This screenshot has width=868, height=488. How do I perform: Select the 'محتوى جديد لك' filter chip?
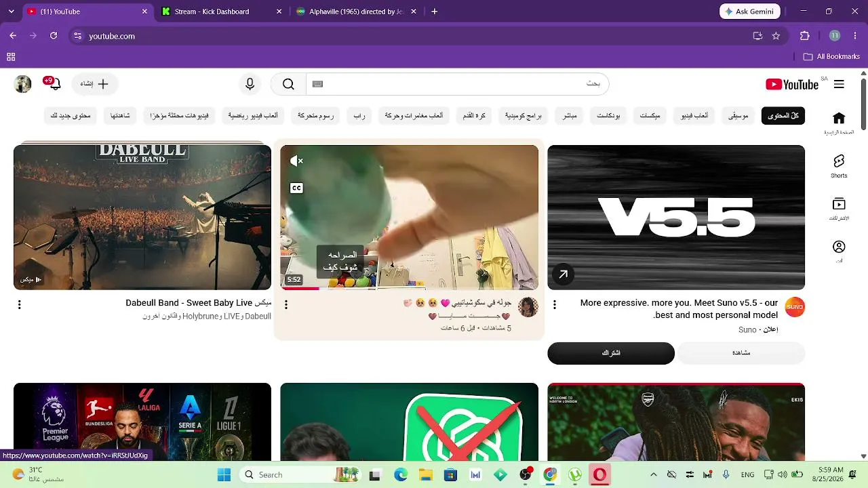(71, 116)
